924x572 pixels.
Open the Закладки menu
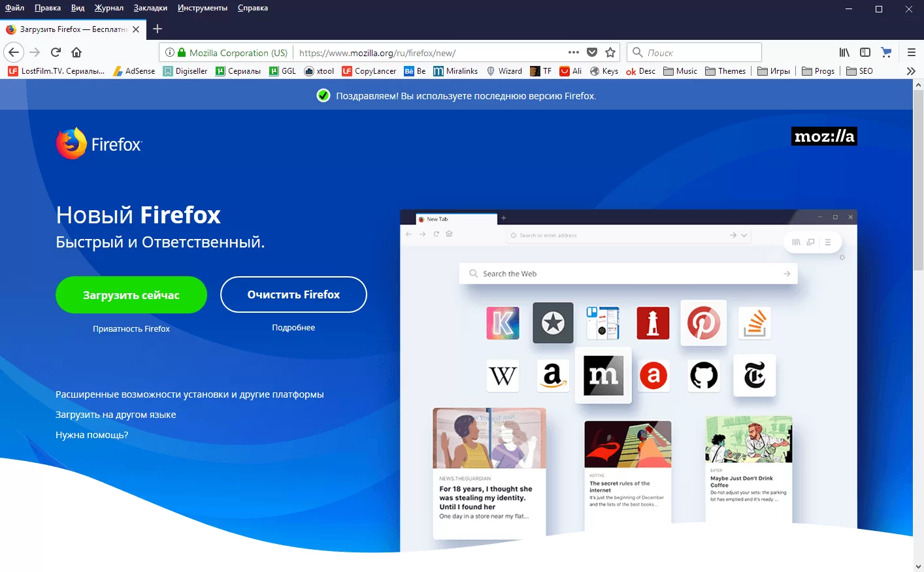[x=150, y=8]
